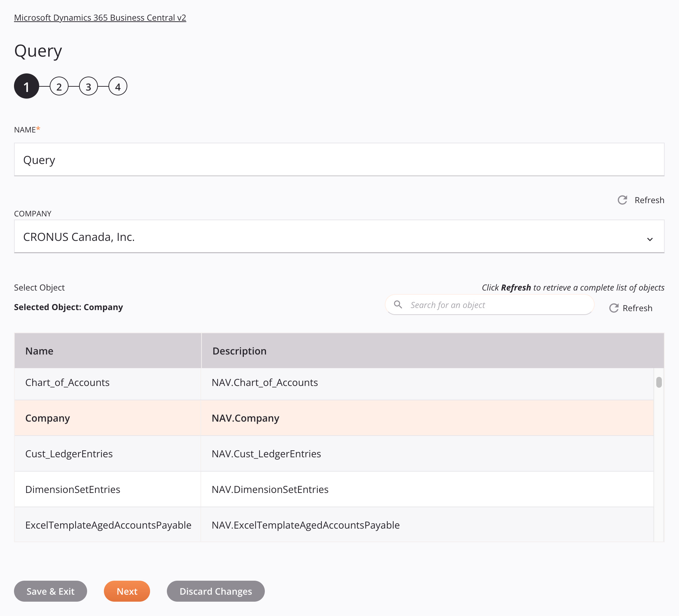Click Next to proceed to step 2
Viewport: 679px width, 616px height.
coord(127,591)
